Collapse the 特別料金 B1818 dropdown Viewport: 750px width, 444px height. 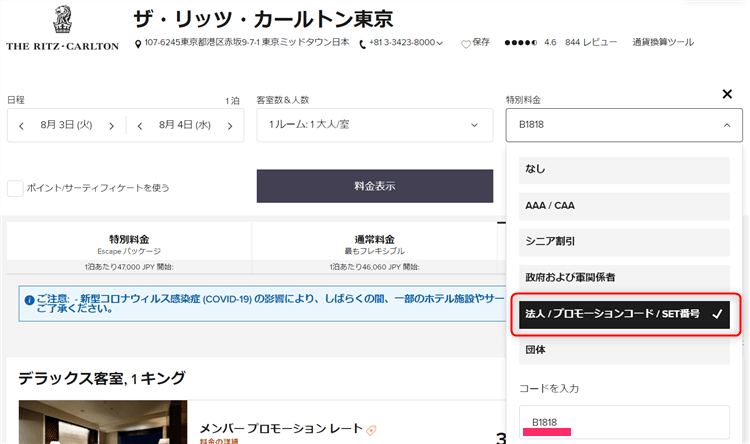(625, 125)
